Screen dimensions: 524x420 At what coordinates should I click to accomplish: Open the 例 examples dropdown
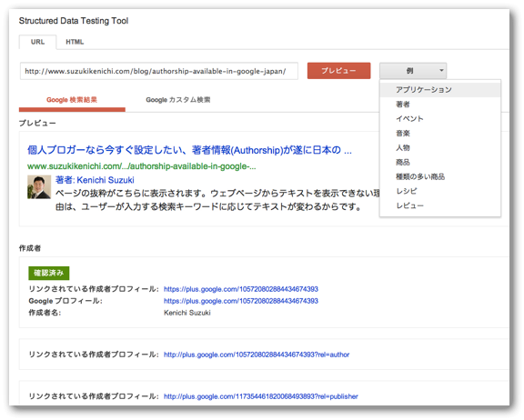click(413, 71)
